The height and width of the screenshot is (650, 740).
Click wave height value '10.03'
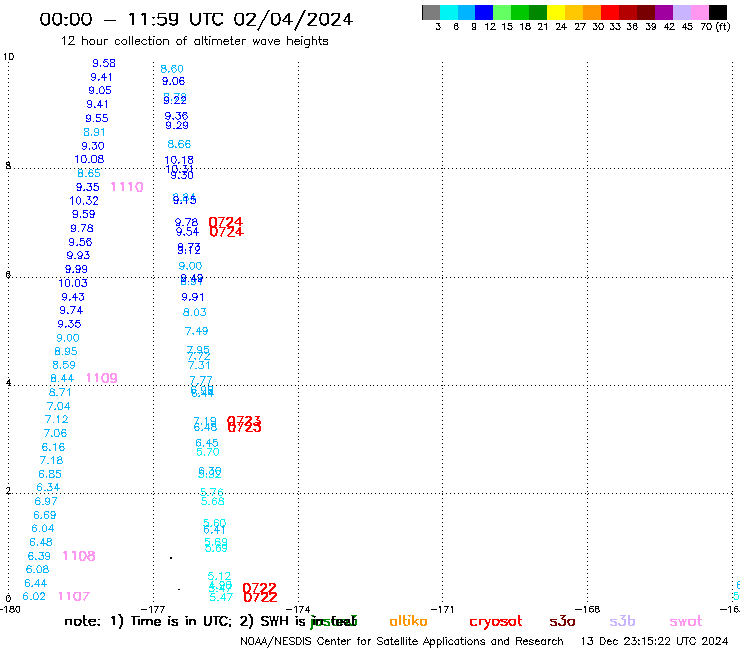[73, 283]
